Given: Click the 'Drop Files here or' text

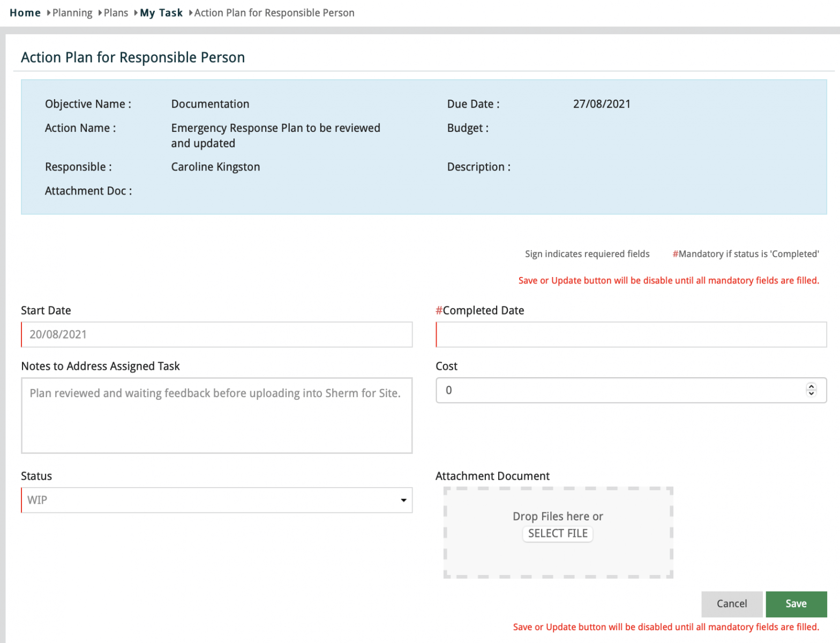Looking at the screenshot, I should coord(558,516).
